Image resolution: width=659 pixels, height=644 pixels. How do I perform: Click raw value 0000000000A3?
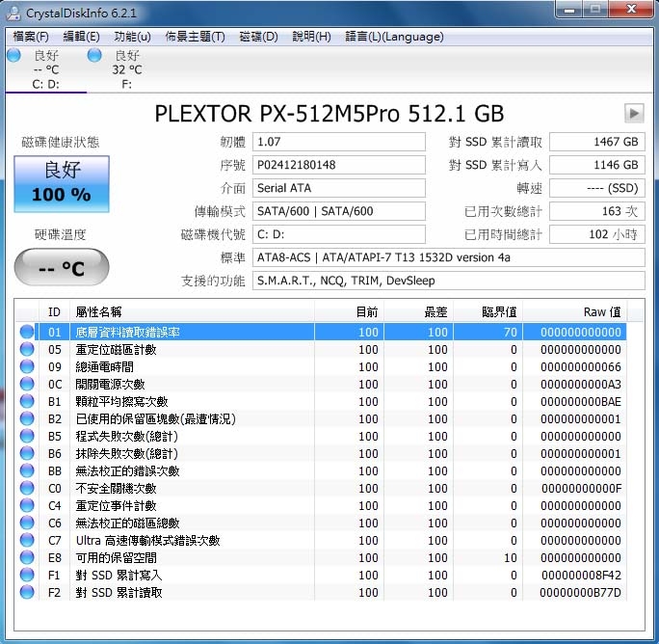tap(581, 385)
